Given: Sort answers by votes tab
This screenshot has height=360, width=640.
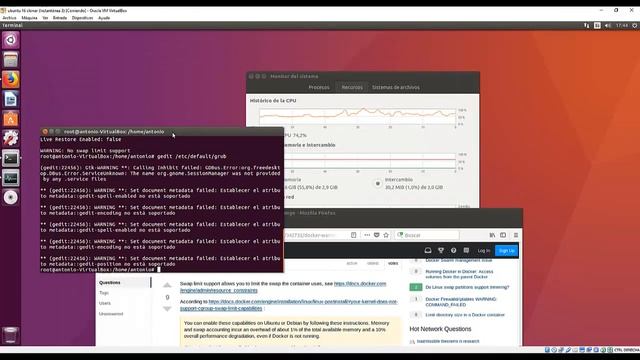Looking at the screenshot, I should click(393, 264).
